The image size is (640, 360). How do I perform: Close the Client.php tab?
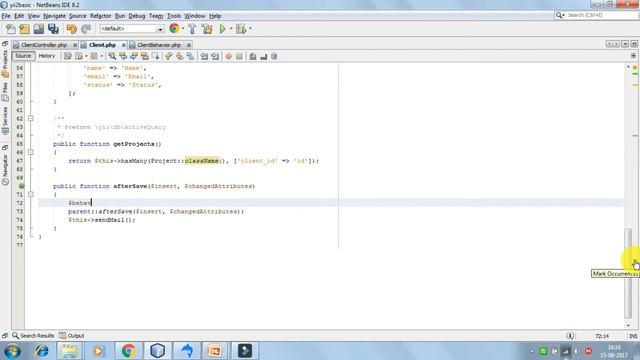(123, 45)
